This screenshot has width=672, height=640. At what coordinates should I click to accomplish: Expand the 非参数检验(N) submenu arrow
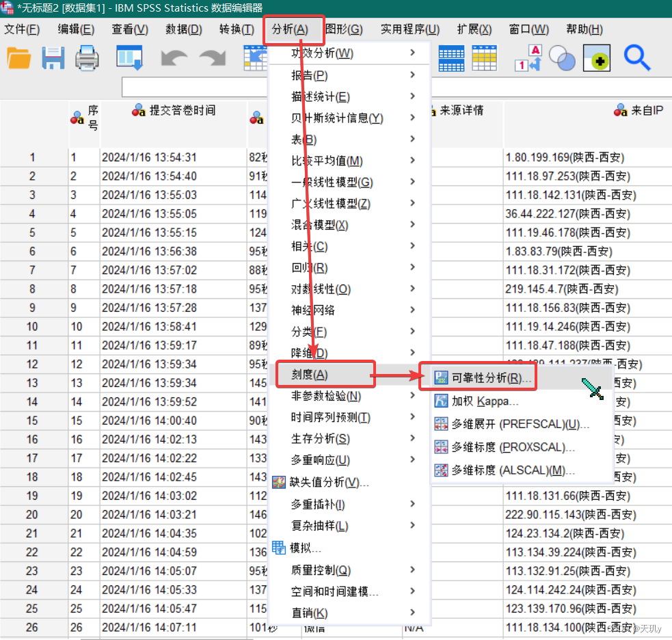[412, 395]
